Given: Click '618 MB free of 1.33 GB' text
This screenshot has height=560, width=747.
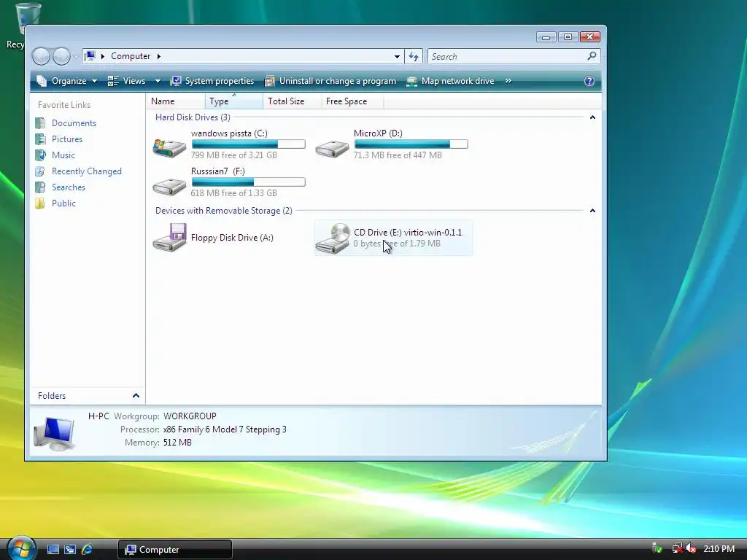Looking at the screenshot, I should point(233,193).
